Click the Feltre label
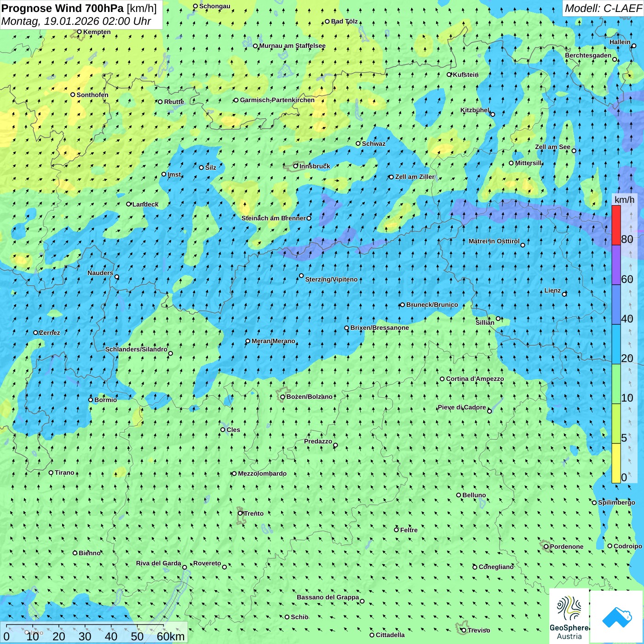Viewport: 644px width, 644px height. pos(409,530)
